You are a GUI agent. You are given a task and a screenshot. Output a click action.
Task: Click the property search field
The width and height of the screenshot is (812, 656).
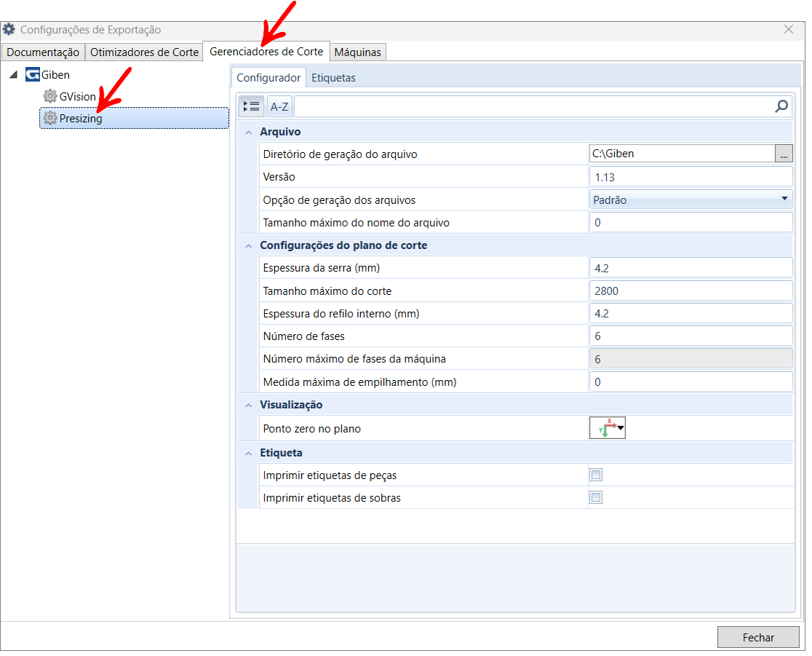pyautogui.click(x=533, y=107)
